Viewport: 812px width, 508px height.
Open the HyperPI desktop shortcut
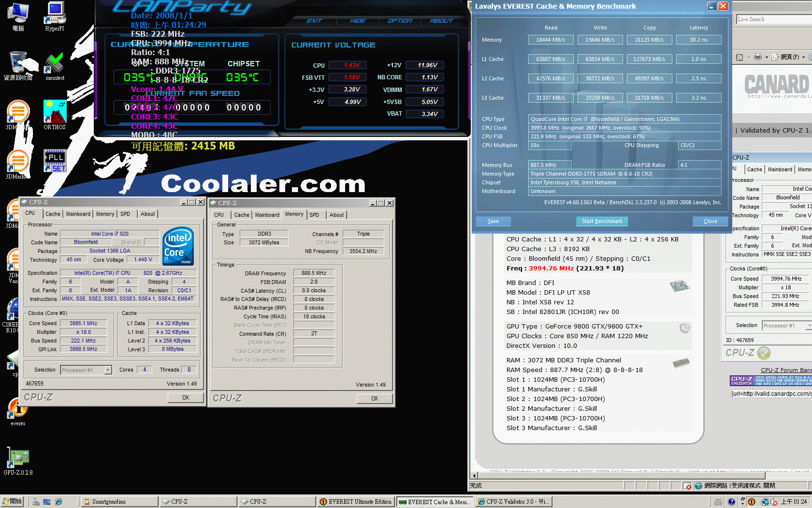coord(55,16)
